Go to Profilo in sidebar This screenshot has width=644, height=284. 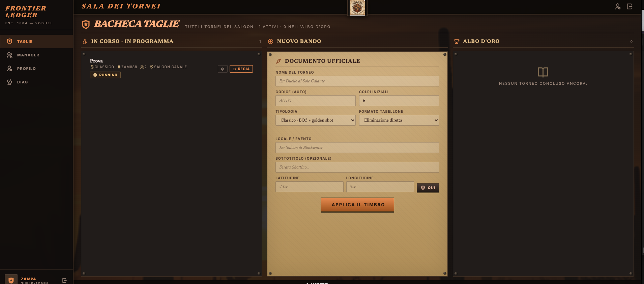coord(36,69)
